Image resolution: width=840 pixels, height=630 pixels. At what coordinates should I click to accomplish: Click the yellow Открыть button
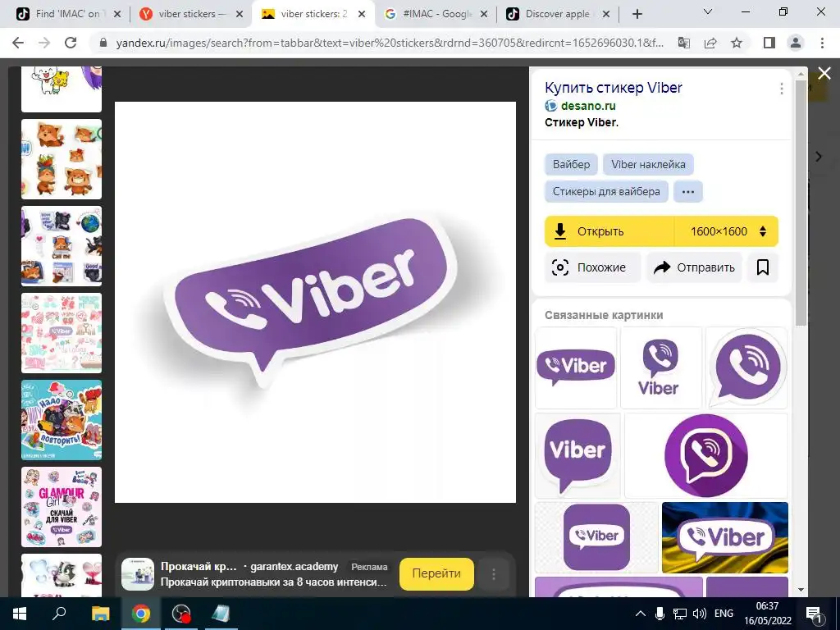609,231
